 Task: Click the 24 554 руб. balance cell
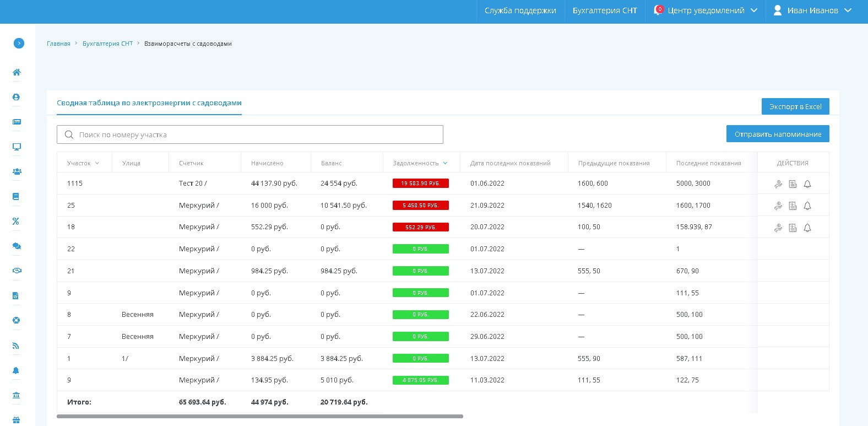339,184
